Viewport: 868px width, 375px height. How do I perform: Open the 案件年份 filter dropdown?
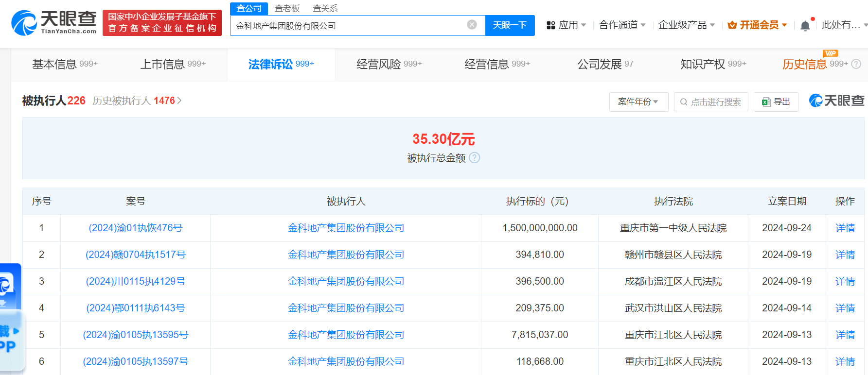coord(638,102)
